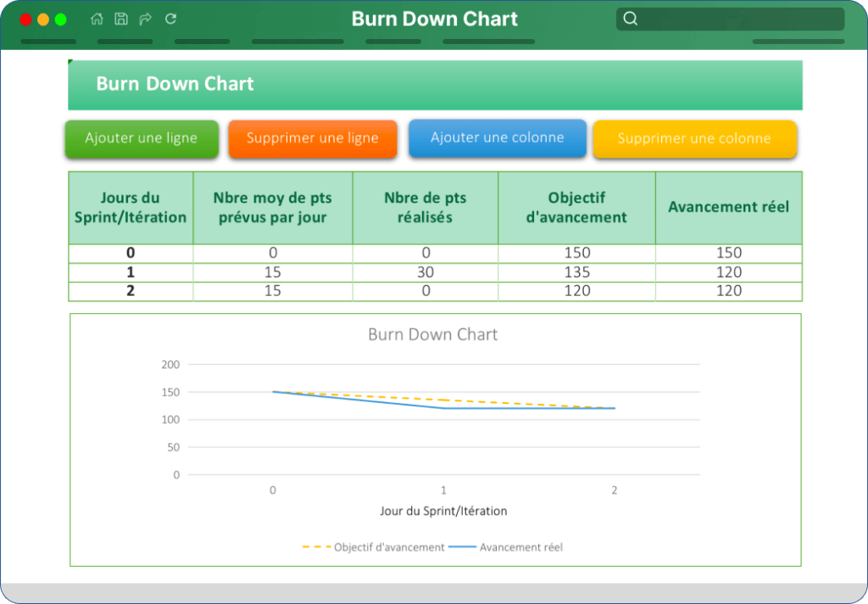Click the 2 label on the horizontal axis

[615, 490]
